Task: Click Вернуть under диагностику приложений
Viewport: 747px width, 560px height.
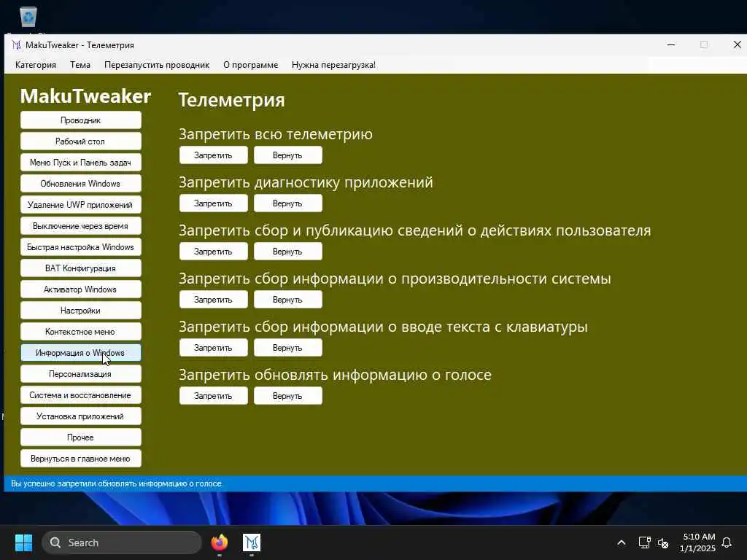Action: click(x=287, y=203)
